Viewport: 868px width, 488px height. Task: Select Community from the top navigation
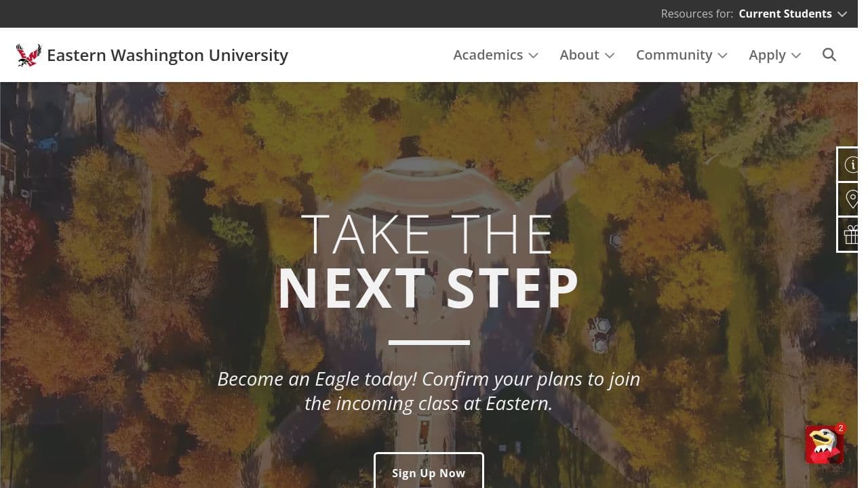pos(674,55)
